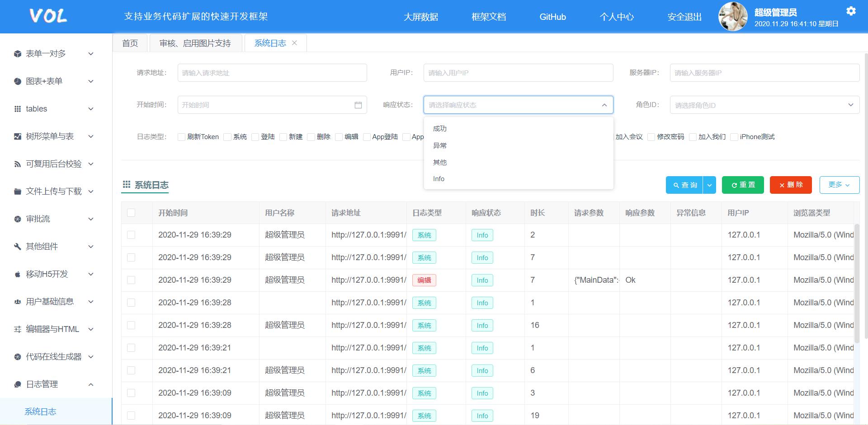Click the 移动H5开发 apple icon

pos(17,274)
